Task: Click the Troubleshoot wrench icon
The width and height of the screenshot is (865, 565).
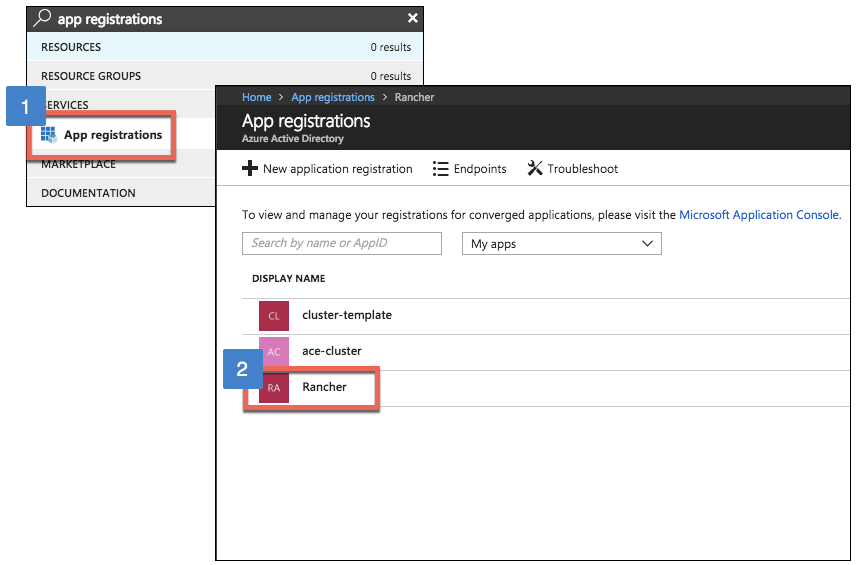Action: pos(534,169)
